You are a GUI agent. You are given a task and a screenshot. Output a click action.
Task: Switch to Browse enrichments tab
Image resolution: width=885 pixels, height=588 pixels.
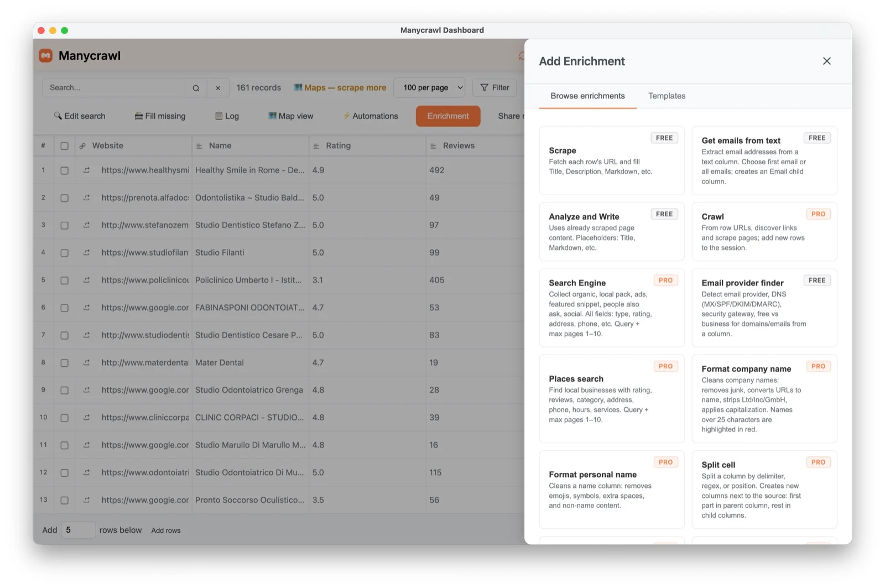pos(587,96)
